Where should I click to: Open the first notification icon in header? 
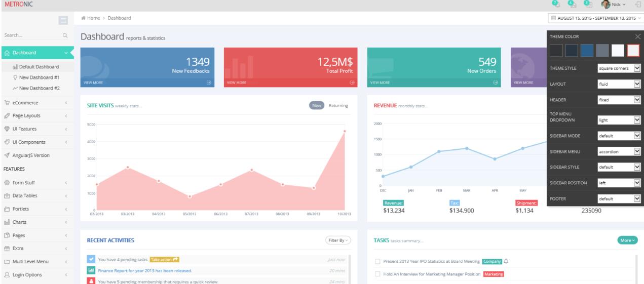tap(555, 4)
